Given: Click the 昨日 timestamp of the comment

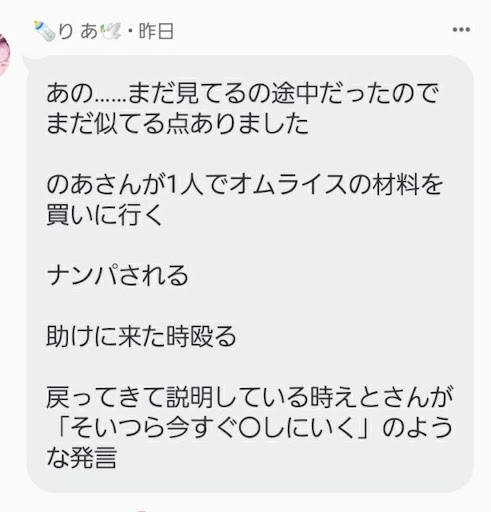Looking at the screenshot, I should click(x=156, y=31).
